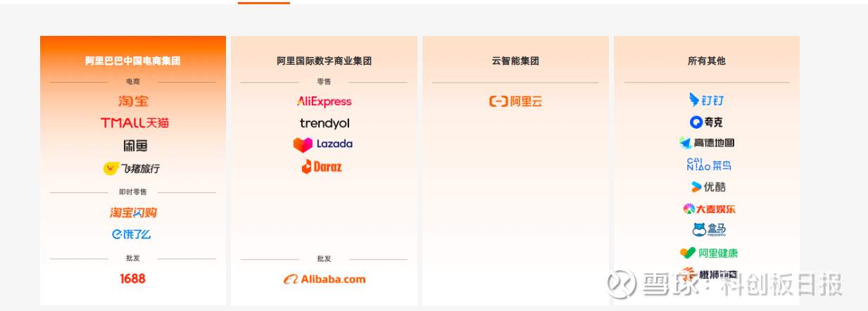Open the TMALL logo
The height and width of the screenshot is (311, 868).
[134, 123]
